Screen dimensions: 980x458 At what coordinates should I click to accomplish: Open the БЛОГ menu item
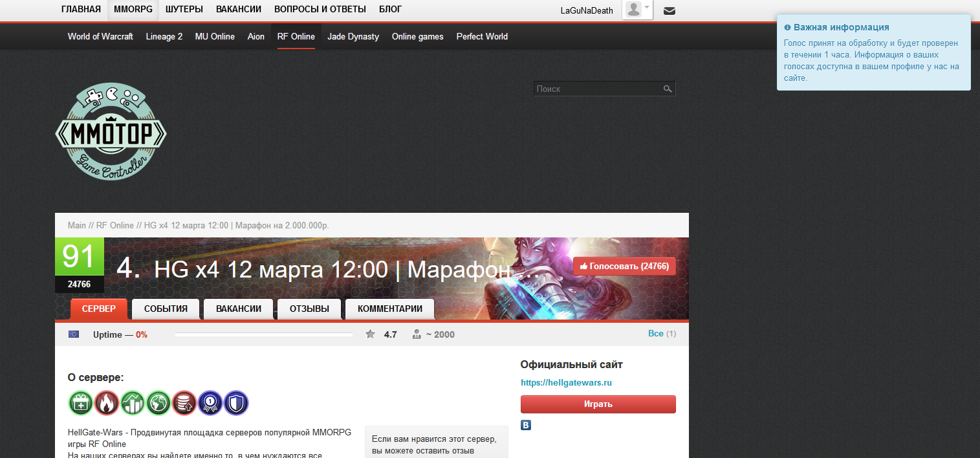pyautogui.click(x=390, y=9)
